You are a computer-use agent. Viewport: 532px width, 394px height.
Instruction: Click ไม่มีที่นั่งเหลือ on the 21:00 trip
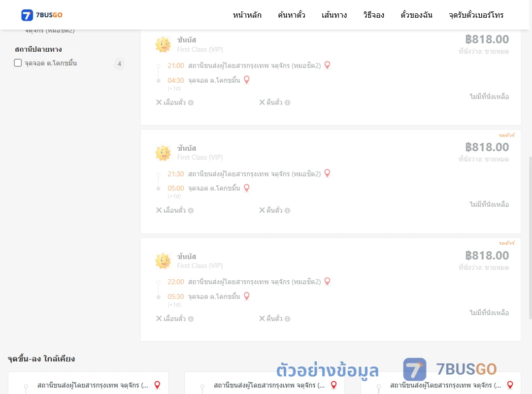pyautogui.click(x=489, y=97)
